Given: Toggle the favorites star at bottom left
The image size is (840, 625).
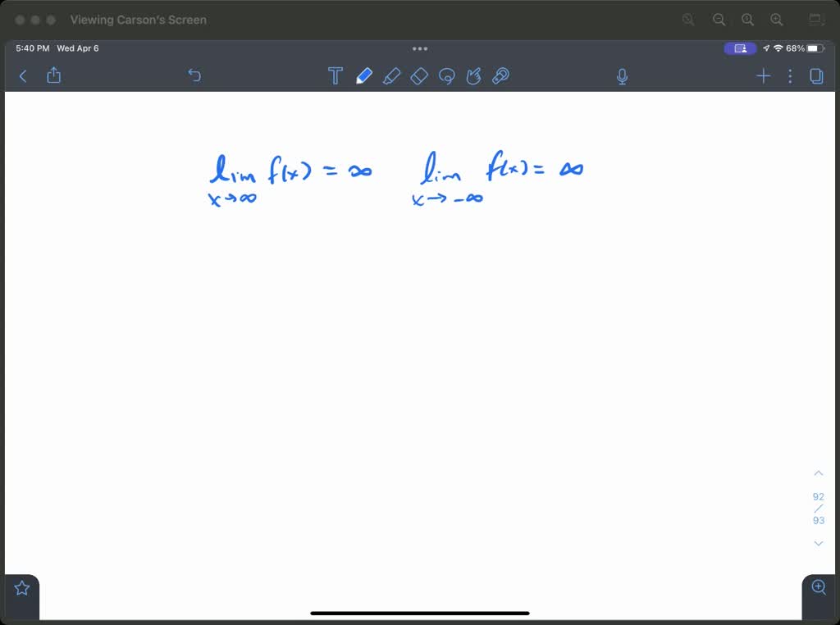Looking at the screenshot, I should point(21,586).
